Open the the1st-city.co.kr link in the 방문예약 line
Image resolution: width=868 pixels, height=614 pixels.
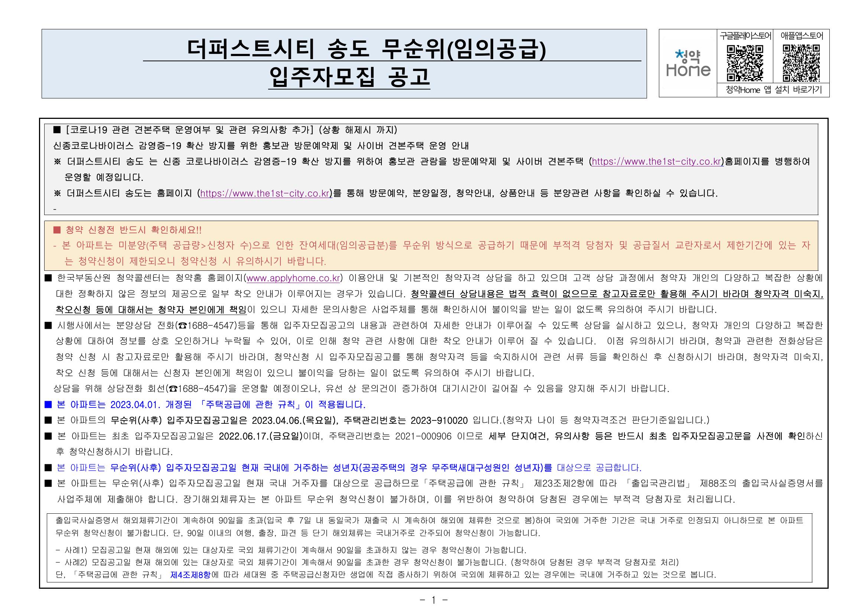[266, 194]
